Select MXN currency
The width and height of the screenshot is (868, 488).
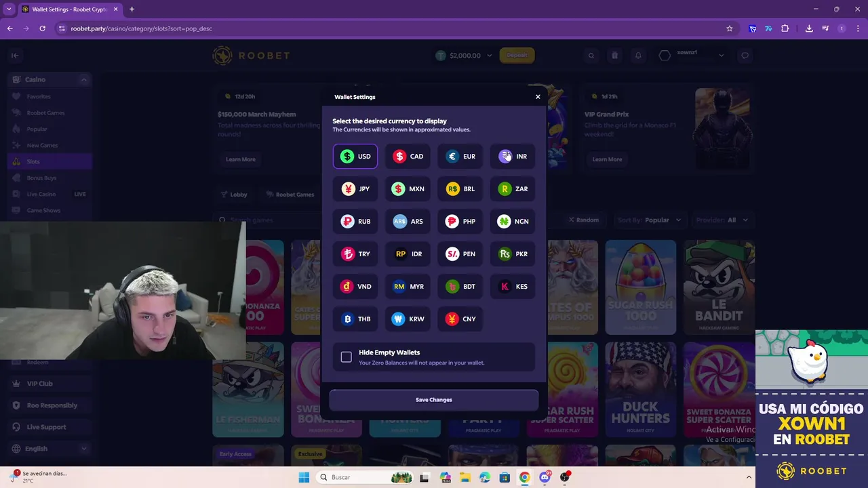408,189
